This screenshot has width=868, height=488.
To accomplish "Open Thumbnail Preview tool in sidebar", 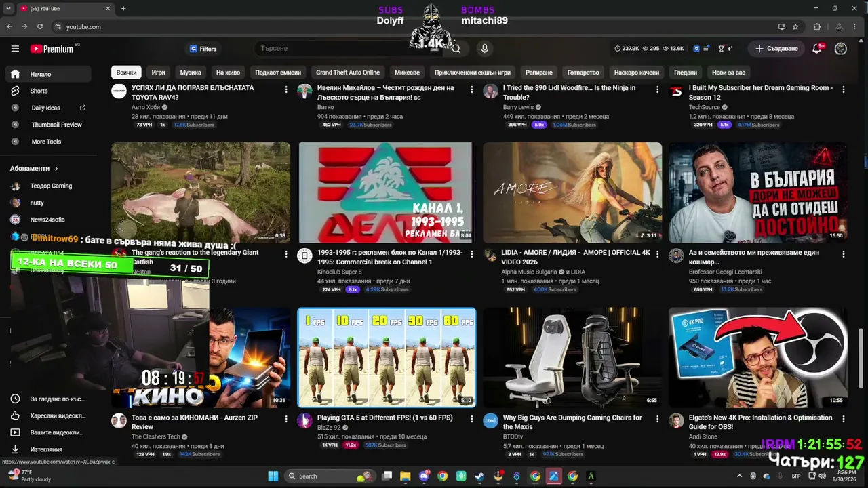I will [49, 125].
